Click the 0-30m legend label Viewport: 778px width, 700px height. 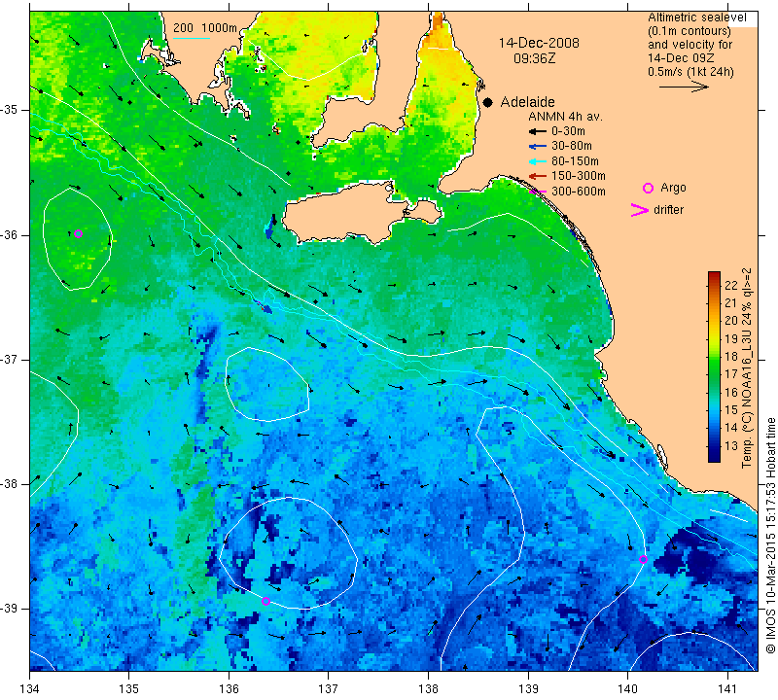568,131
